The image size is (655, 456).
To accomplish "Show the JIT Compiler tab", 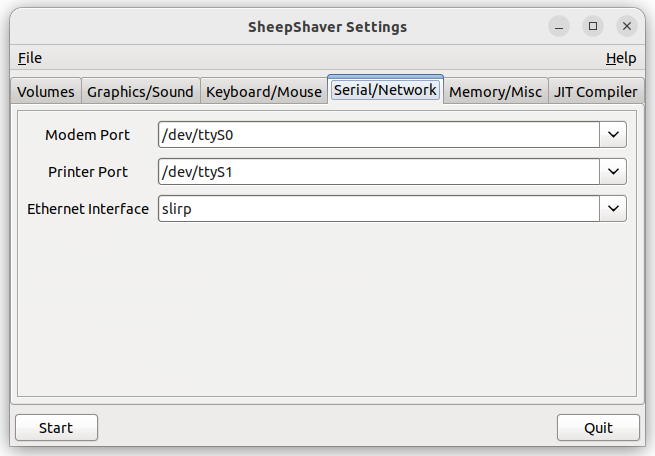I will coord(596,91).
